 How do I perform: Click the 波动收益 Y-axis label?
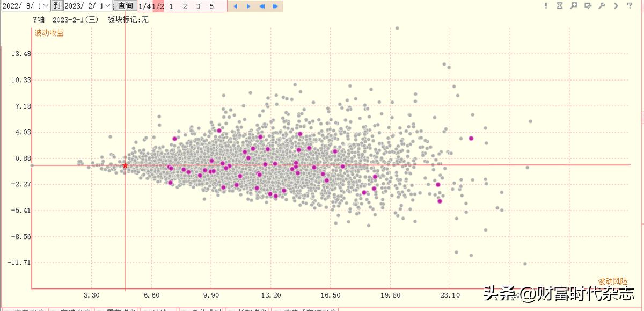[49, 33]
